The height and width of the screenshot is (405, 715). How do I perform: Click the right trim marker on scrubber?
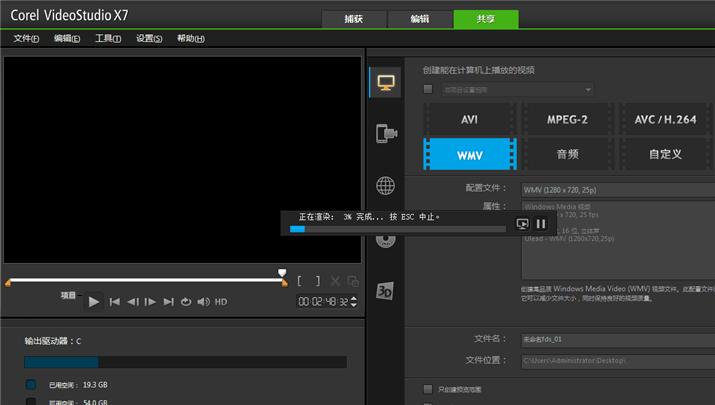285,283
